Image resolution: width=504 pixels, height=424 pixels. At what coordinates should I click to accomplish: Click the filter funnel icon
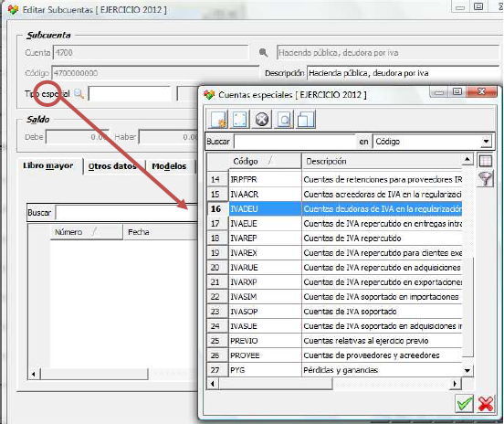[486, 178]
